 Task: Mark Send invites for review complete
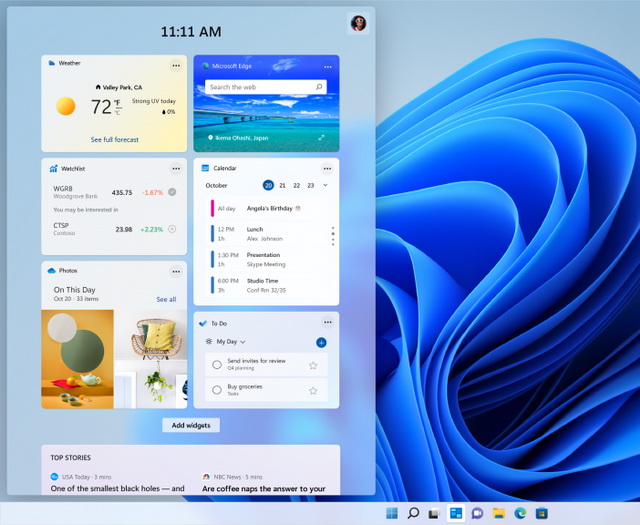pyautogui.click(x=217, y=364)
